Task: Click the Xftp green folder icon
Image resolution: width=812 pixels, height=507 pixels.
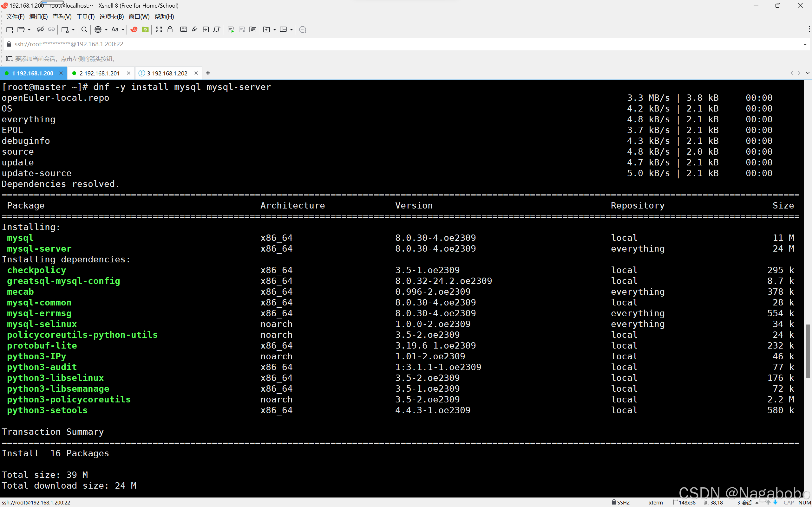Action: (x=145, y=29)
